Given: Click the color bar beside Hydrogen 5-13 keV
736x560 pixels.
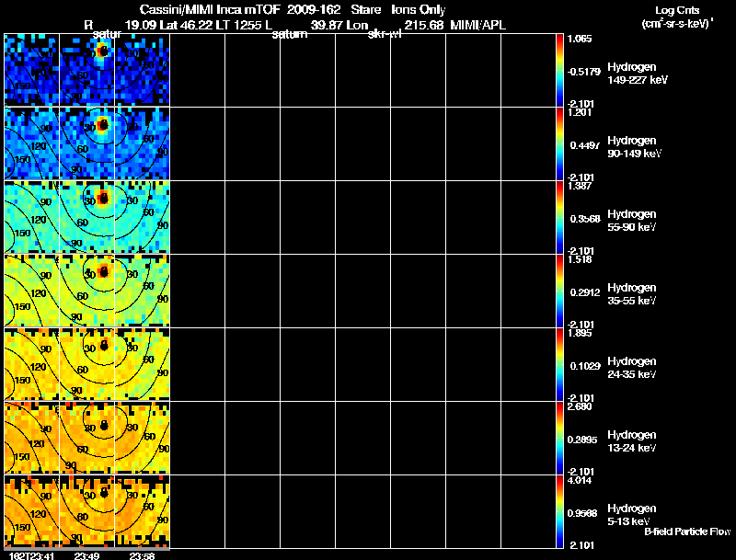Looking at the screenshot, I should pos(559,511).
